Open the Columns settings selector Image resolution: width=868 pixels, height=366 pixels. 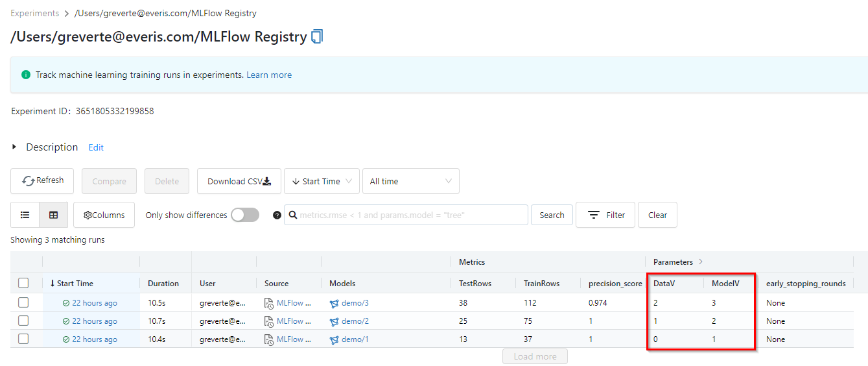[104, 215]
